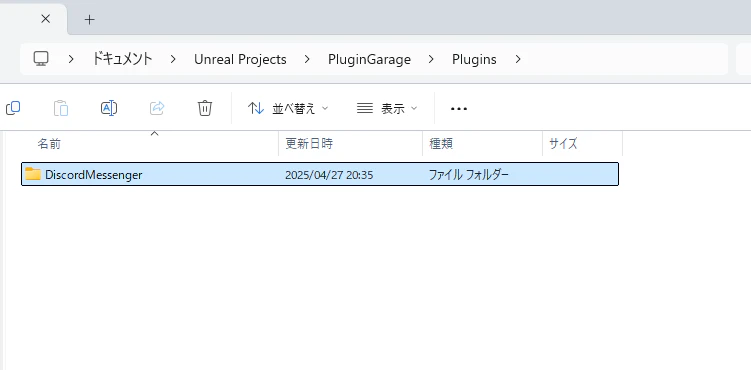Click the date 2025/04/27 20:35
The height and width of the screenshot is (370, 751).
pos(329,175)
